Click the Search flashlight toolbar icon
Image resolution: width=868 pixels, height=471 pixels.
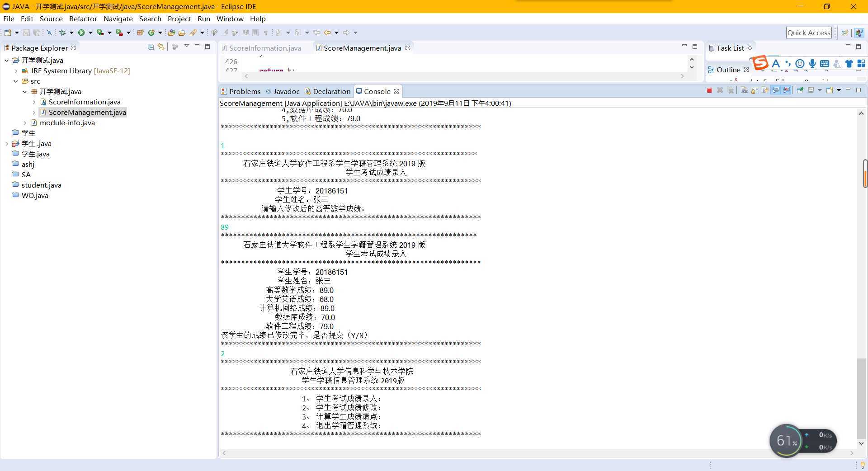193,33
